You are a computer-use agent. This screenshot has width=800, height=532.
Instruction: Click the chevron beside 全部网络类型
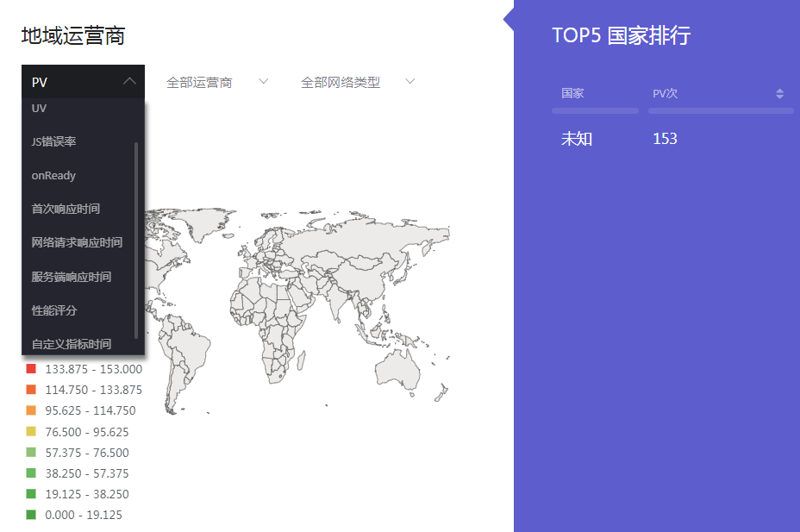[409, 81]
